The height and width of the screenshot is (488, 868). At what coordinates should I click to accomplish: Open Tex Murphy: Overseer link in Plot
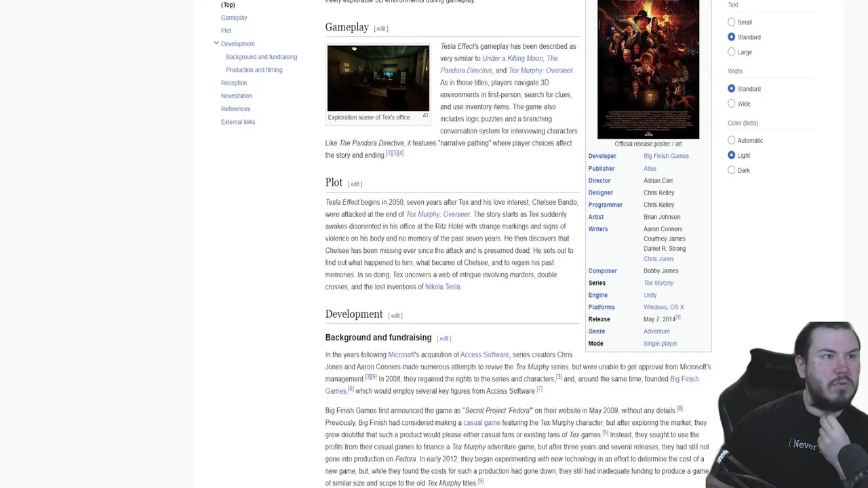point(437,214)
